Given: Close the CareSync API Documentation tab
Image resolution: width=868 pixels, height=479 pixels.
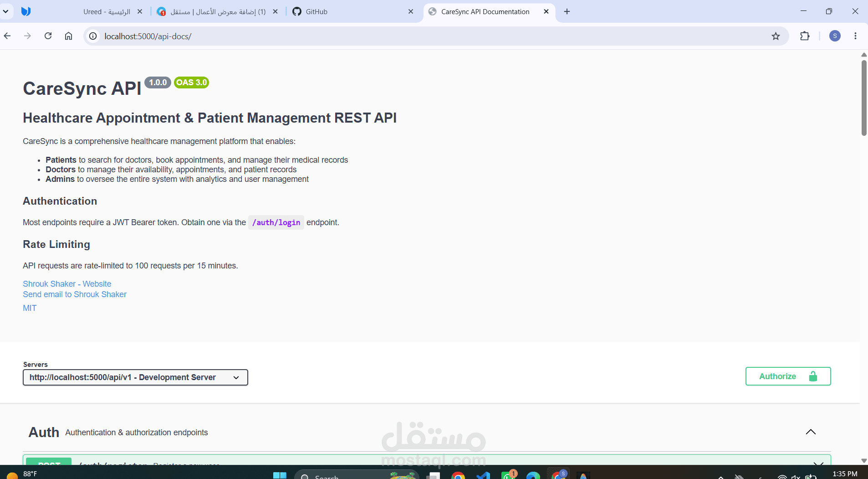Looking at the screenshot, I should 546,12.
